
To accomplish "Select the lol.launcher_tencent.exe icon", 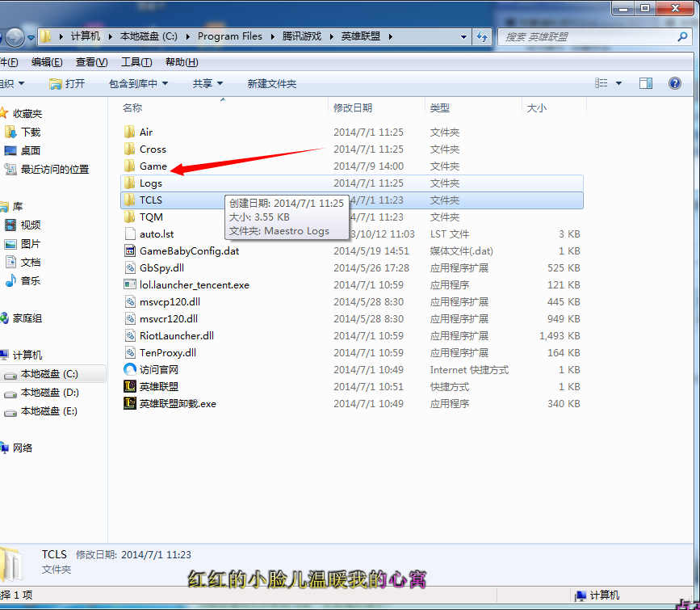I will coord(130,284).
